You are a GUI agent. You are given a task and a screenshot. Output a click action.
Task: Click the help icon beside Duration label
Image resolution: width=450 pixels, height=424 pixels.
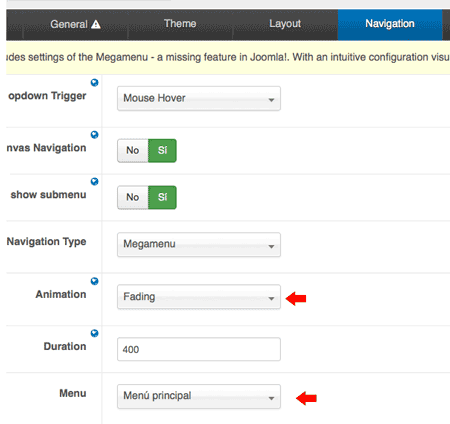click(x=95, y=333)
